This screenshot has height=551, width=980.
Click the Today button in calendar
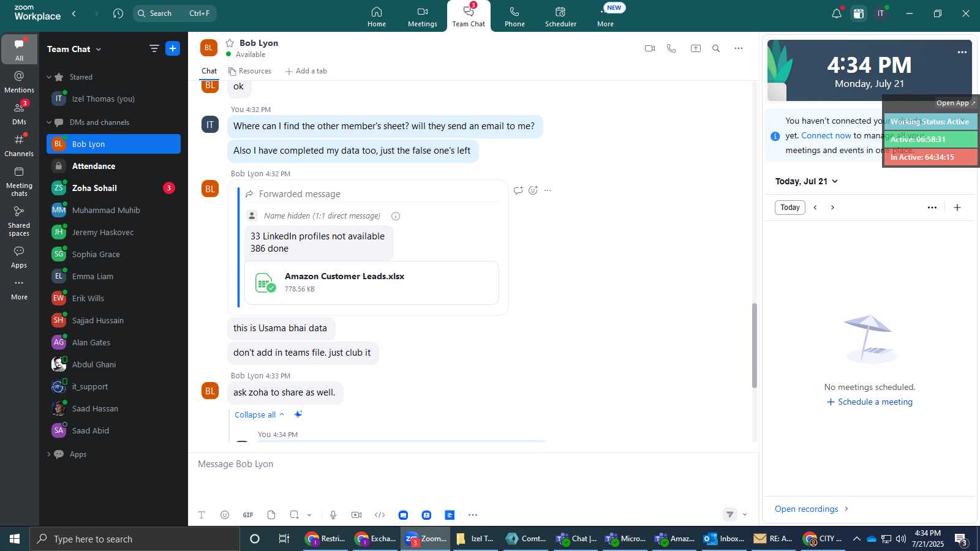(790, 208)
